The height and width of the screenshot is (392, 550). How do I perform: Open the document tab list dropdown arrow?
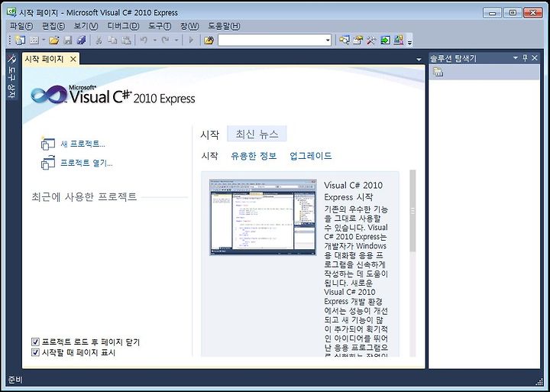(x=419, y=60)
